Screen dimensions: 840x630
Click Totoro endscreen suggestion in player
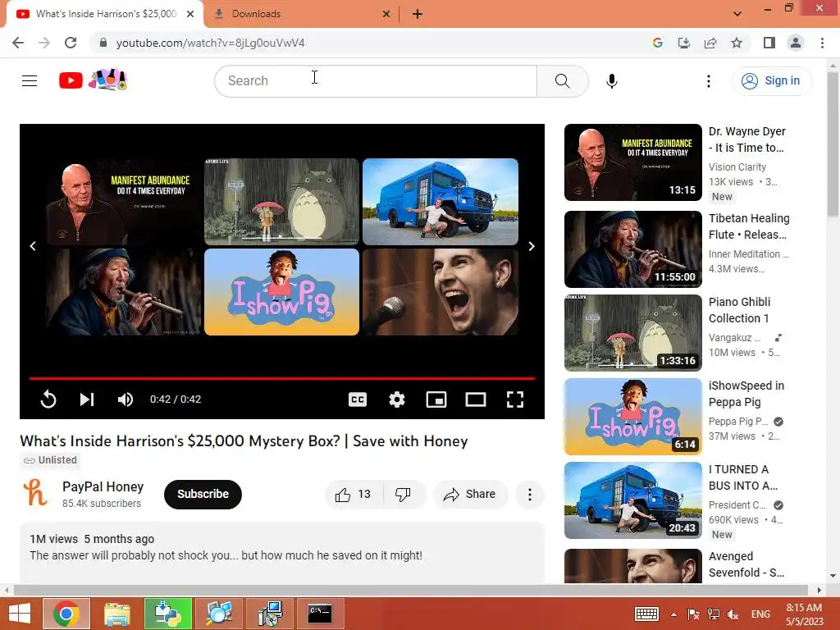click(x=282, y=202)
